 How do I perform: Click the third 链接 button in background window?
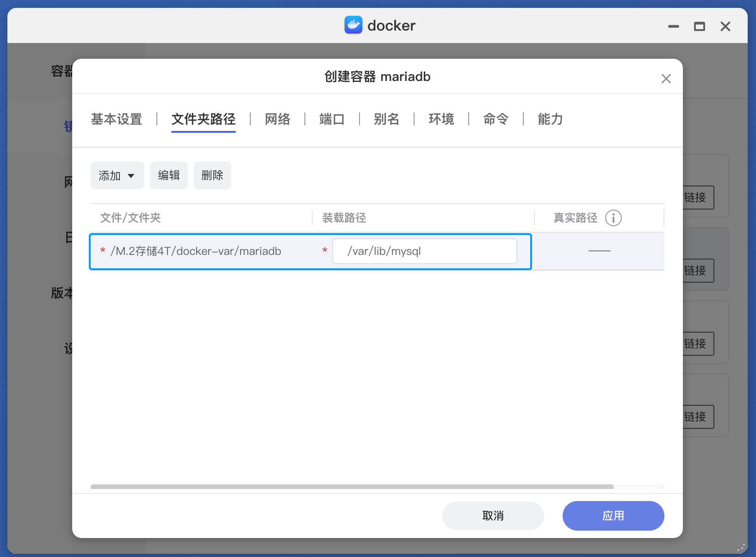[698, 344]
